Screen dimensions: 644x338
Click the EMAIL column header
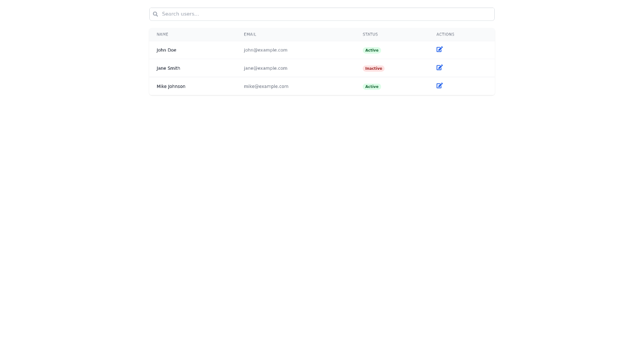pyautogui.click(x=250, y=34)
